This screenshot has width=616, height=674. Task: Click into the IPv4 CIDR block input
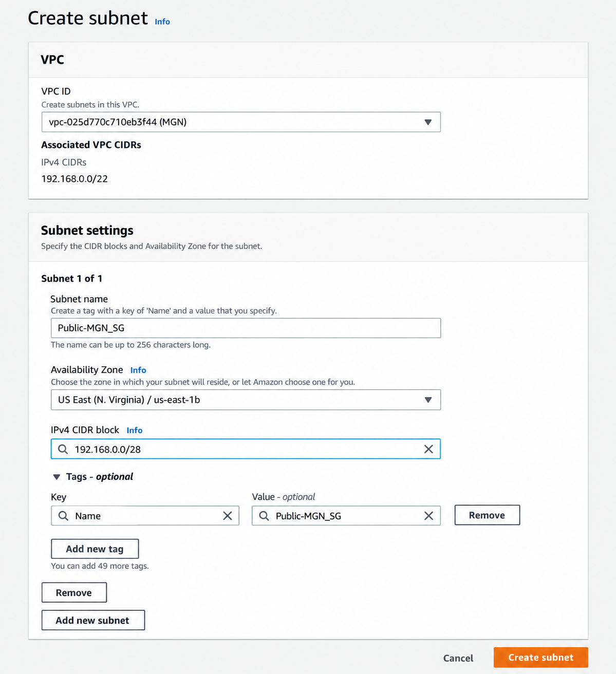click(246, 449)
